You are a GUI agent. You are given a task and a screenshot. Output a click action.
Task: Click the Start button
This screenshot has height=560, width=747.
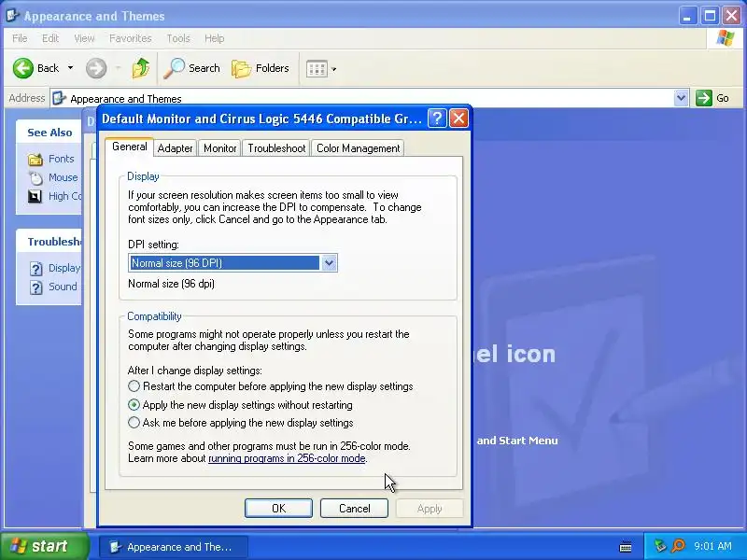(x=45, y=546)
